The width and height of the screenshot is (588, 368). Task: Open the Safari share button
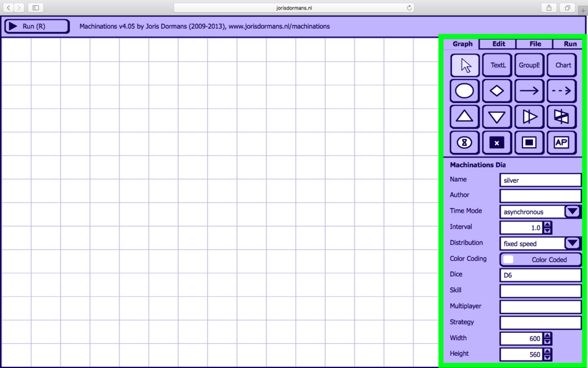click(x=549, y=7)
